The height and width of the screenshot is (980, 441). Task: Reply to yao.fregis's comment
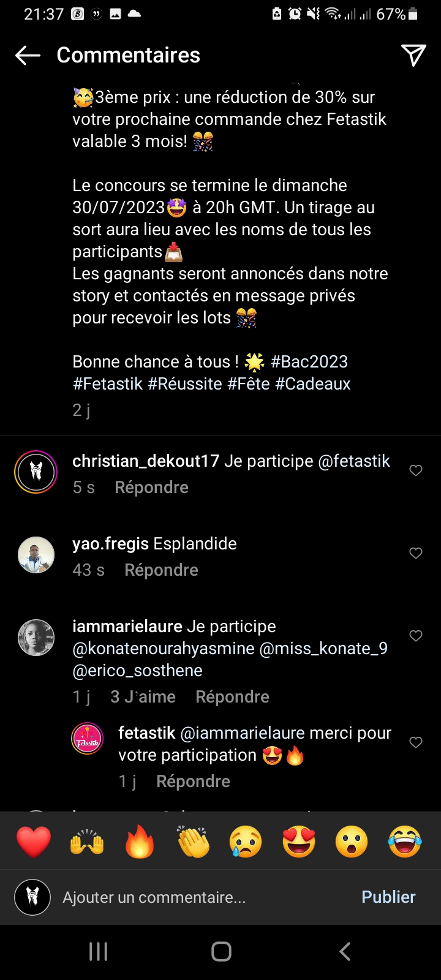(161, 570)
